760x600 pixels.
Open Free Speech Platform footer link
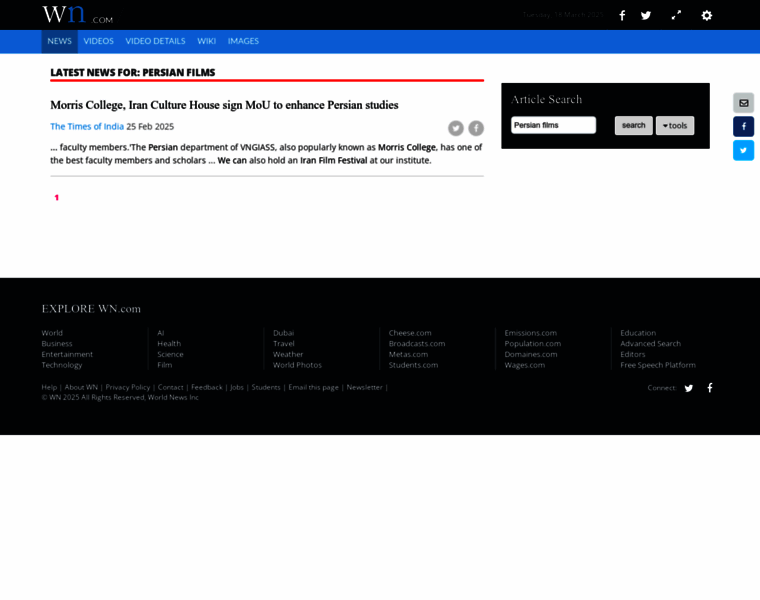(x=658, y=365)
